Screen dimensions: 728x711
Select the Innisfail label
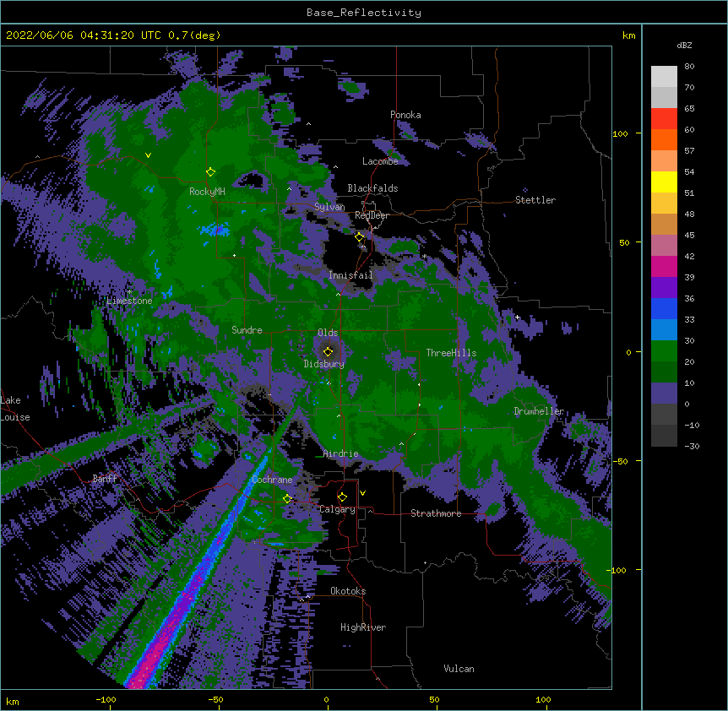click(x=350, y=275)
